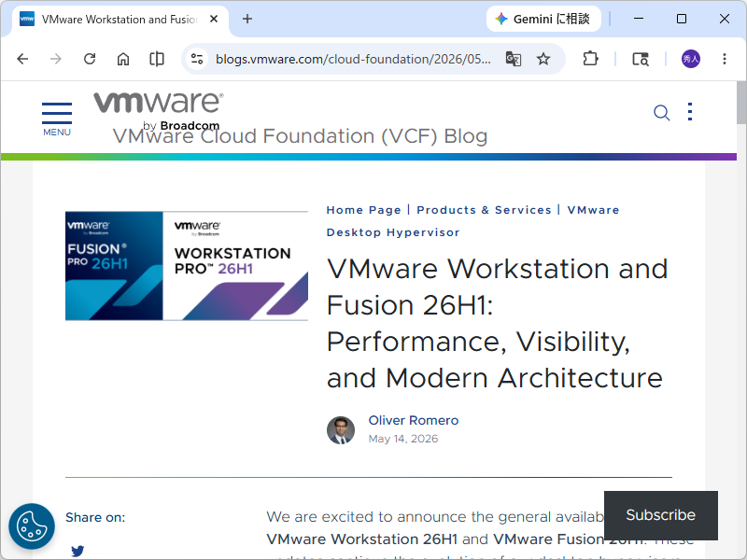Reload the current page
The image size is (747, 560).
(x=90, y=59)
